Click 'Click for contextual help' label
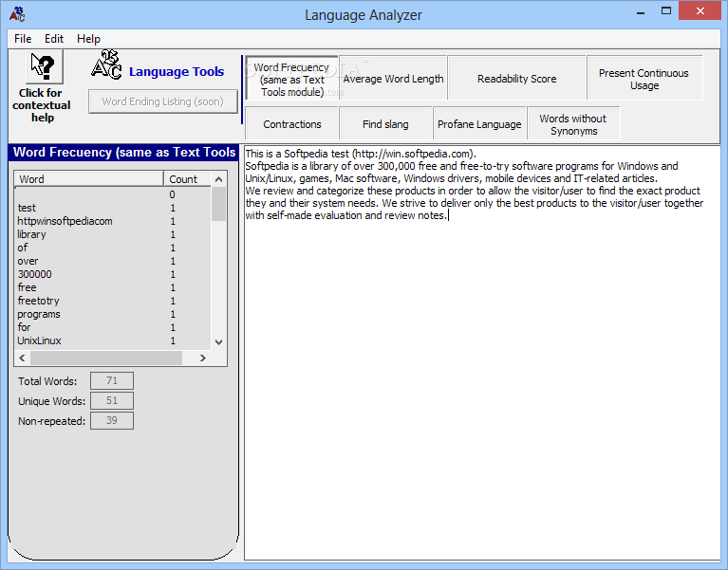The width and height of the screenshot is (728, 570). [42, 105]
